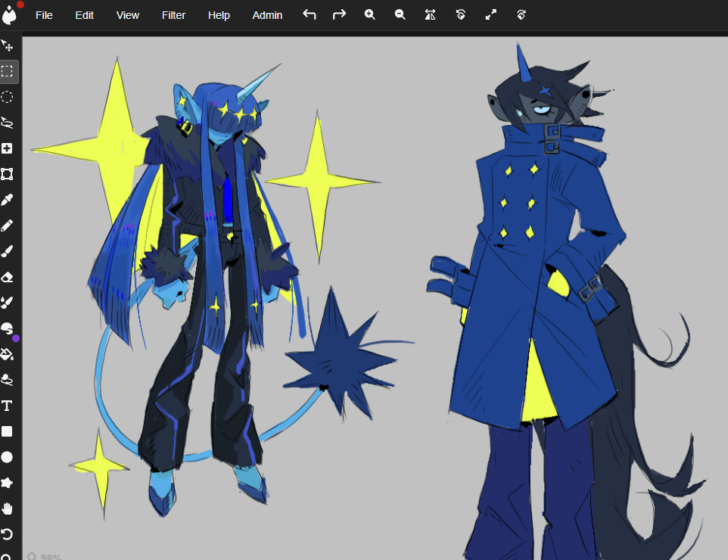Viewport: 728px width, 560px height.
Task: Select the Transform tool
Action: pyautogui.click(x=8, y=174)
